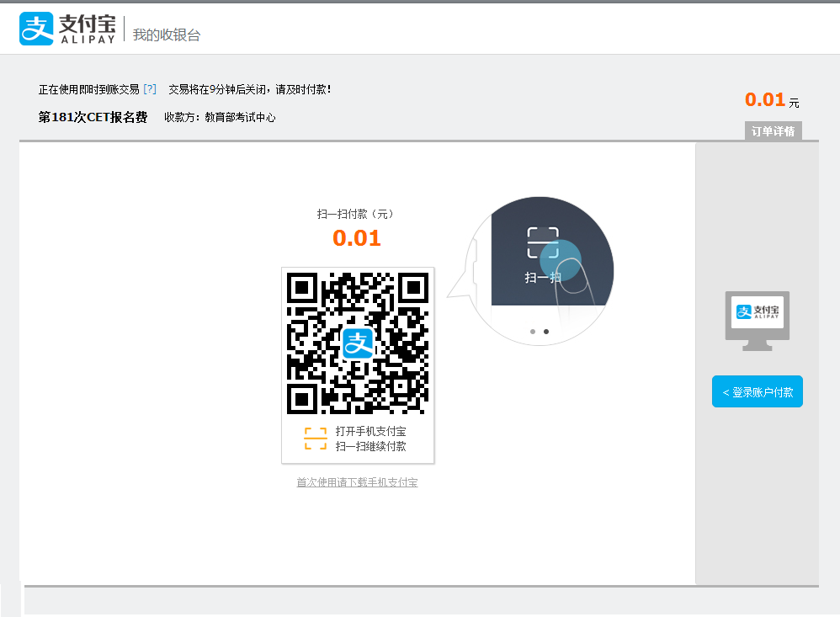Click the 交易将在9分钟后关闭 countdown notice
840x617 pixels.
pyautogui.click(x=250, y=89)
